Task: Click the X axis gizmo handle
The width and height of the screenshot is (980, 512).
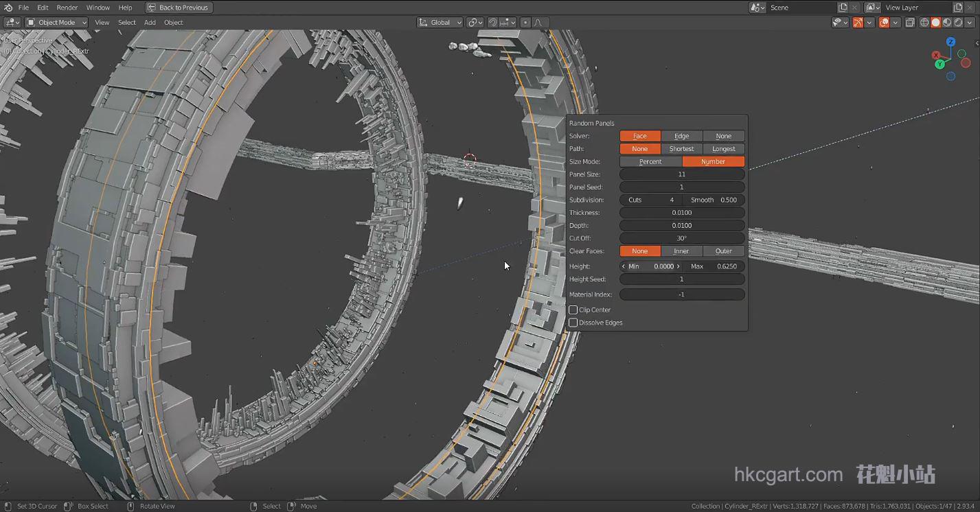Action: pyautogui.click(x=935, y=55)
